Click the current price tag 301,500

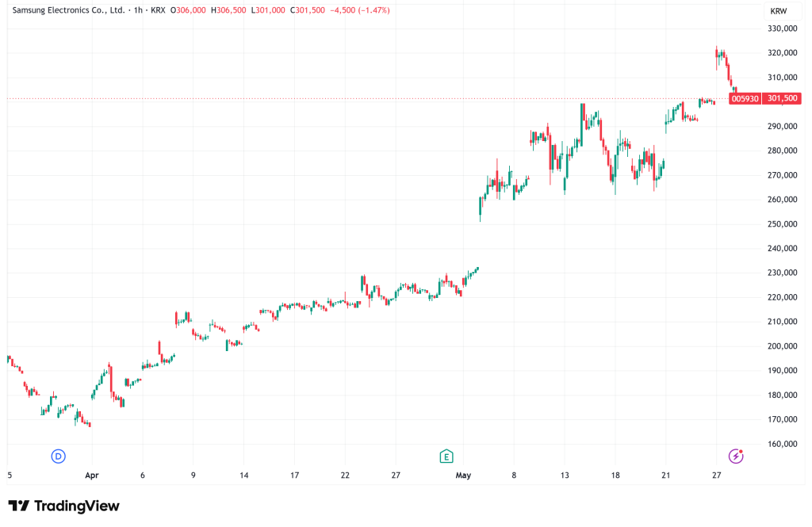click(782, 98)
